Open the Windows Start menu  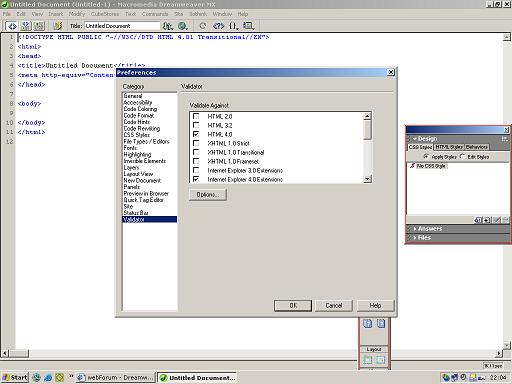point(15,377)
